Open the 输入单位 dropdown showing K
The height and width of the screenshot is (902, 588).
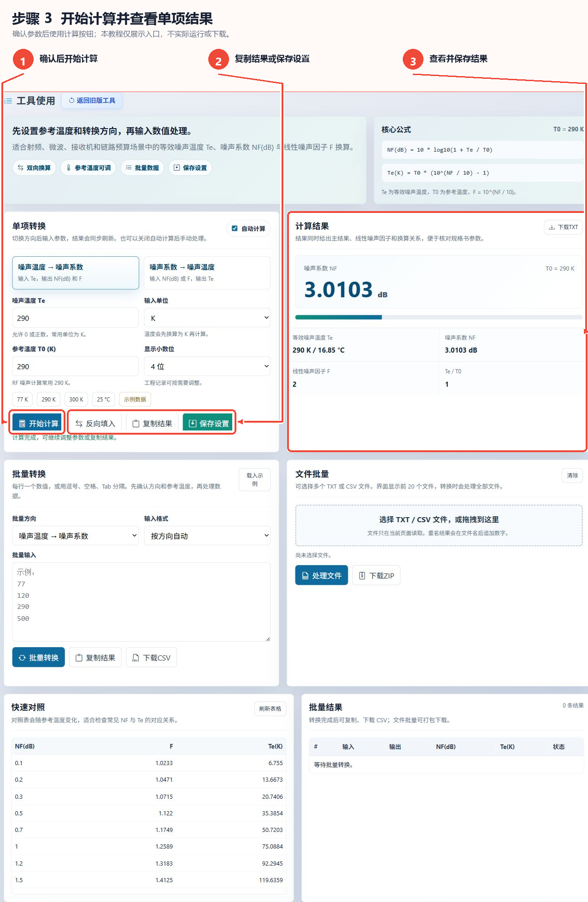[207, 318]
